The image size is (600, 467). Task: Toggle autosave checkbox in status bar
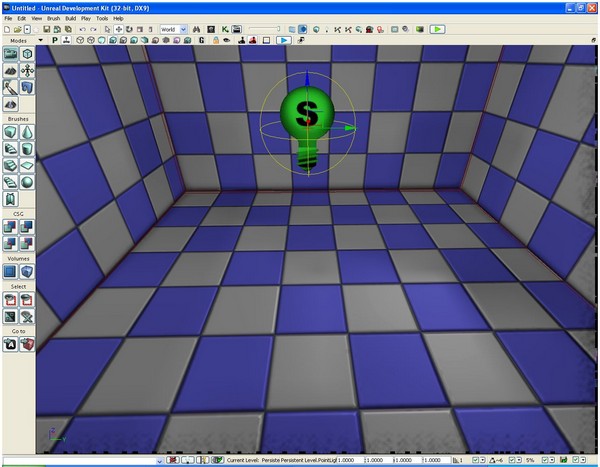pyautogui.click(x=575, y=460)
